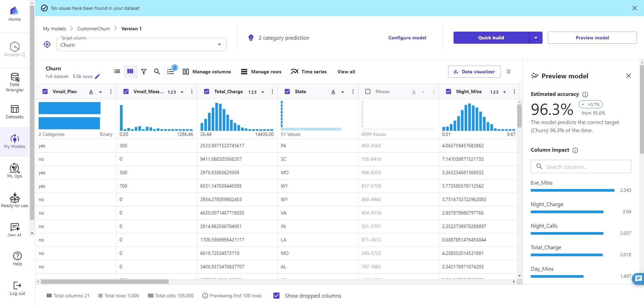Expand Quick build options arrow
Viewport: 644px width, 305px height.
point(536,38)
